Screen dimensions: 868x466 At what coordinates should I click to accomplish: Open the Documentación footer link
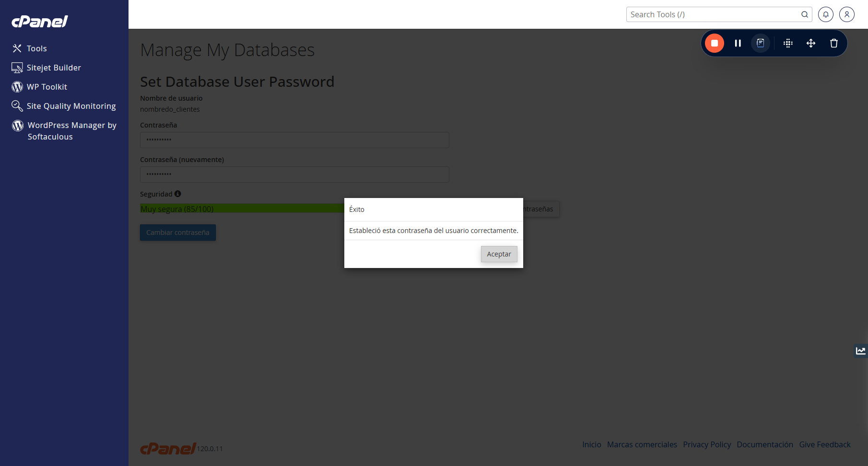tap(765, 444)
